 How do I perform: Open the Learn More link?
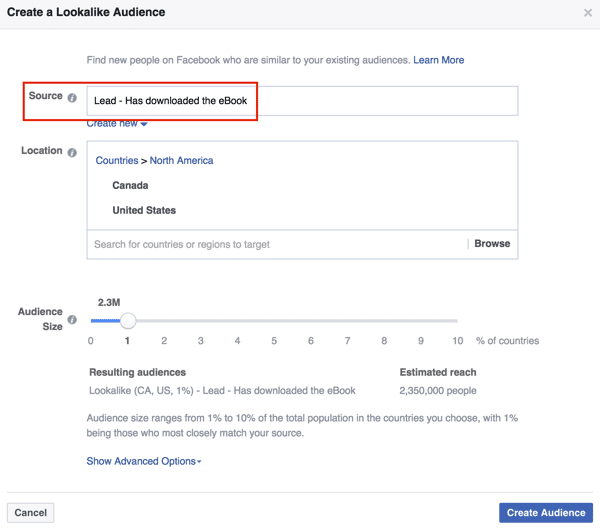click(x=439, y=60)
